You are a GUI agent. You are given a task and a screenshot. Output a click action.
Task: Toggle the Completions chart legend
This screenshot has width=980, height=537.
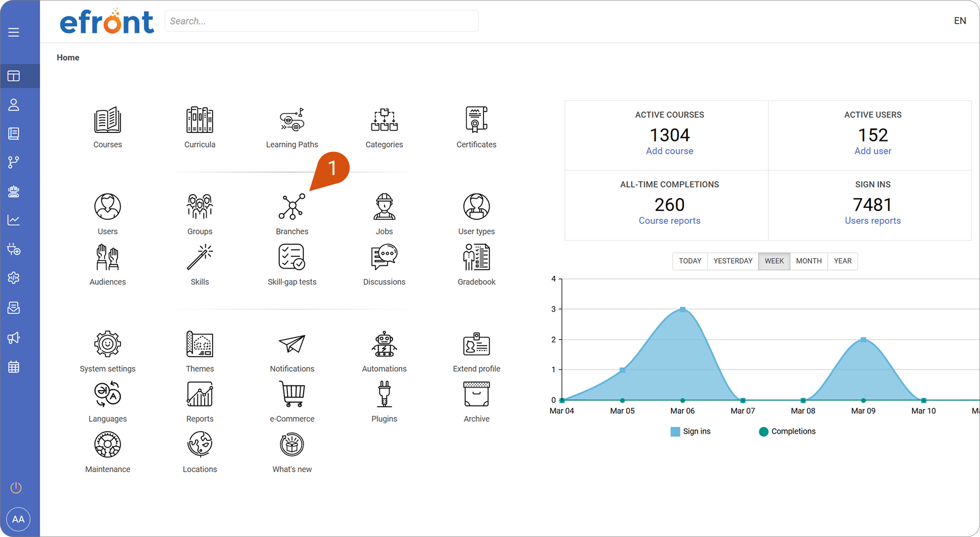pos(787,431)
